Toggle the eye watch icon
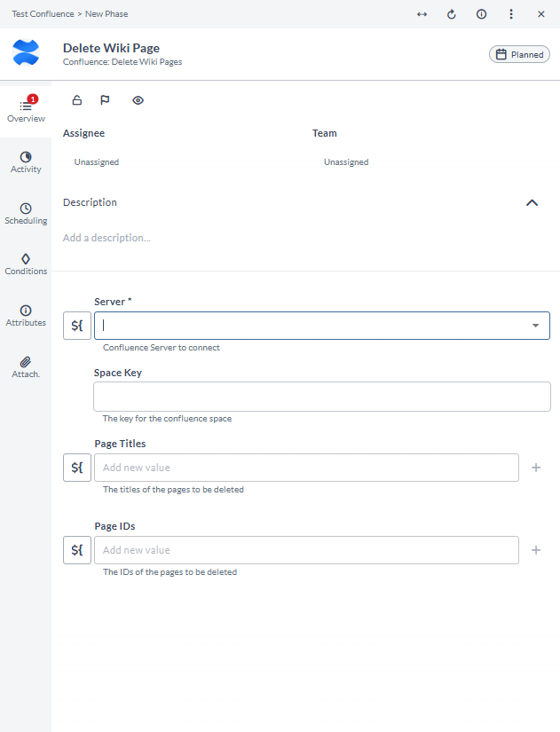The width and height of the screenshot is (560, 732). coord(138,100)
